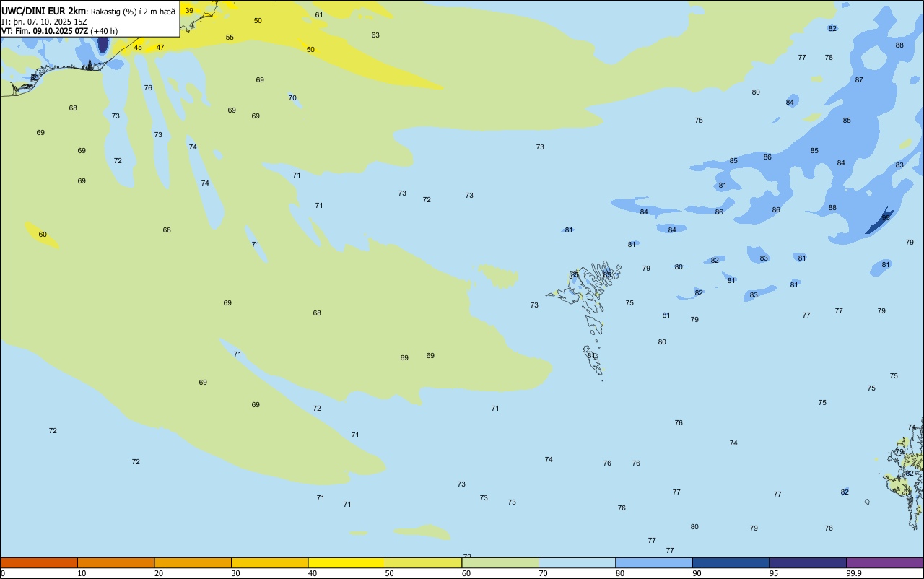Click the map value 55
This screenshot has height=579, width=924.
(230, 38)
